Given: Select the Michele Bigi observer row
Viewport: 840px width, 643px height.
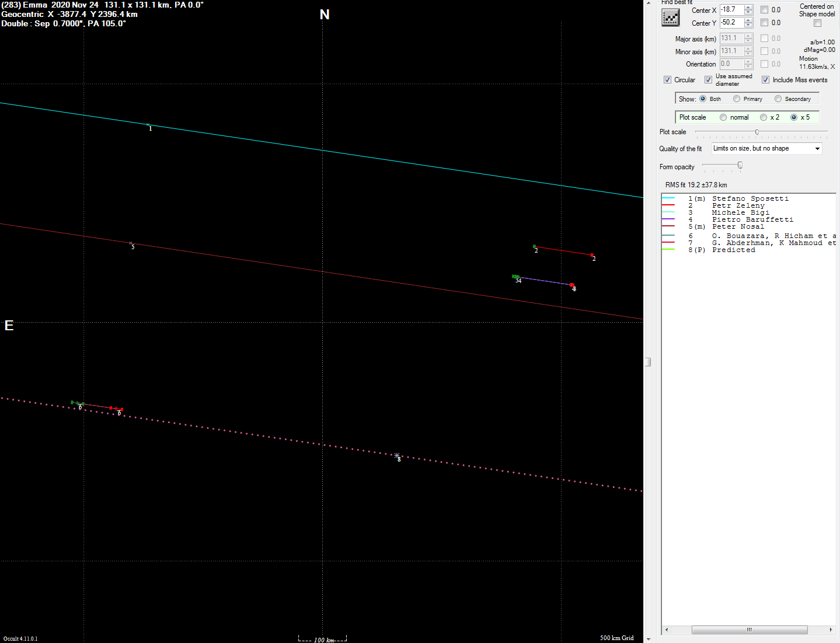Looking at the screenshot, I should 749,212.
